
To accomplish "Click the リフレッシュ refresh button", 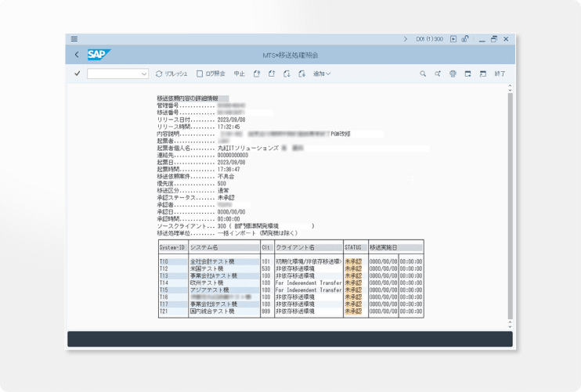I will 171,74.
